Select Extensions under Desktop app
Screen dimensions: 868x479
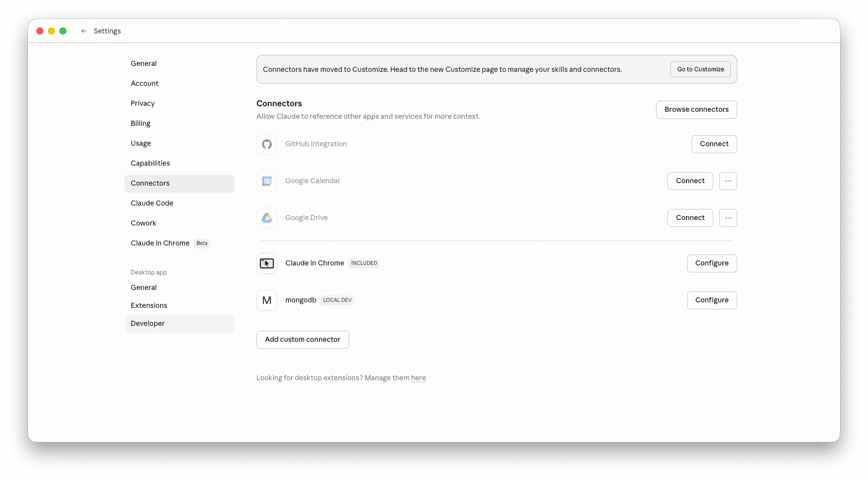click(149, 305)
